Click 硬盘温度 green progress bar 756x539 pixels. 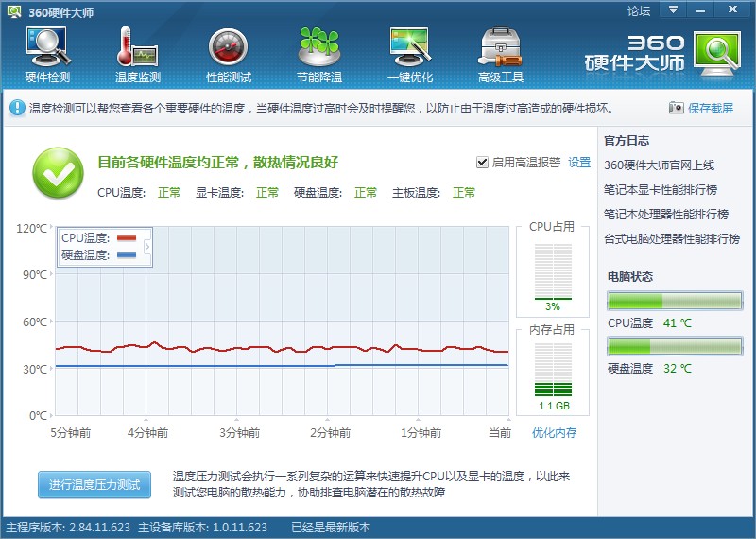(675, 346)
